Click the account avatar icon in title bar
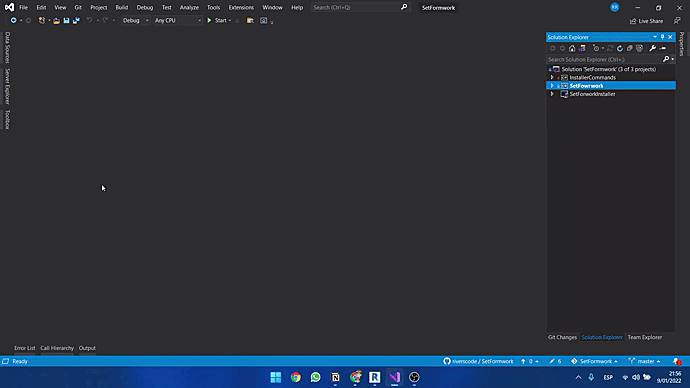Image resolution: width=690 pixels, height=388 pixels. coord(615,7)
